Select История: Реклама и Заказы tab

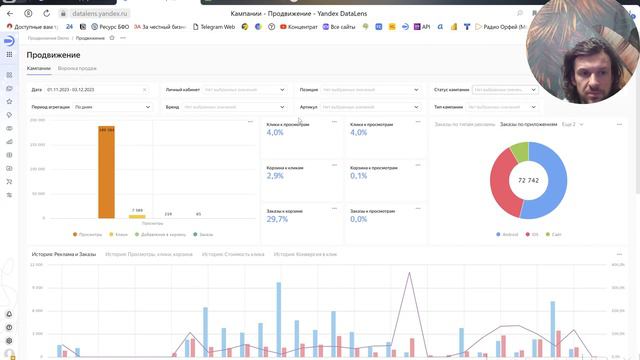(x=64, y=254)
